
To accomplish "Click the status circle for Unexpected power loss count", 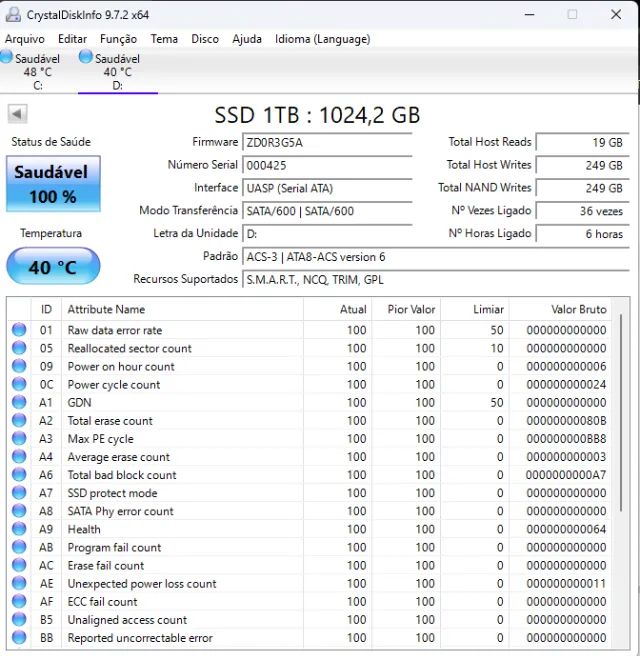I will tap(19, 583).
